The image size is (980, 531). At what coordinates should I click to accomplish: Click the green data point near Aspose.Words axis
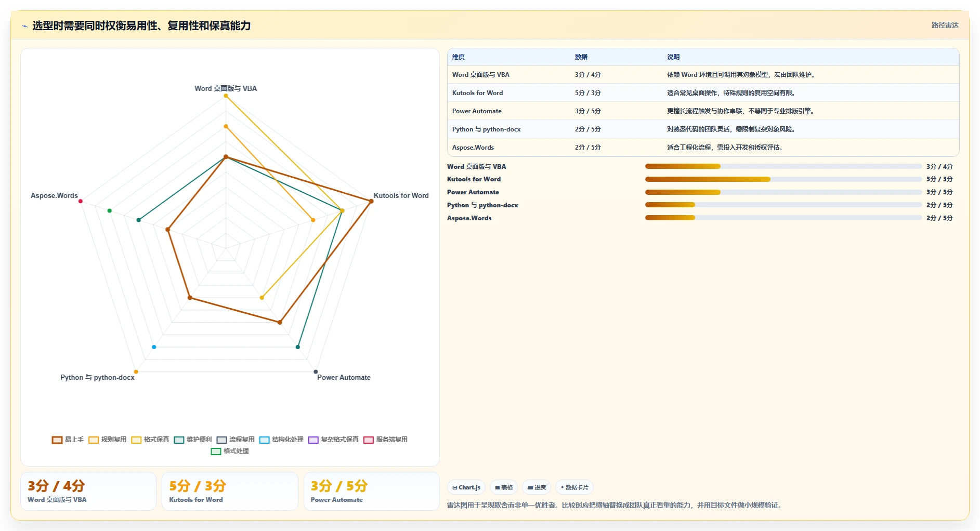point(110,210)
